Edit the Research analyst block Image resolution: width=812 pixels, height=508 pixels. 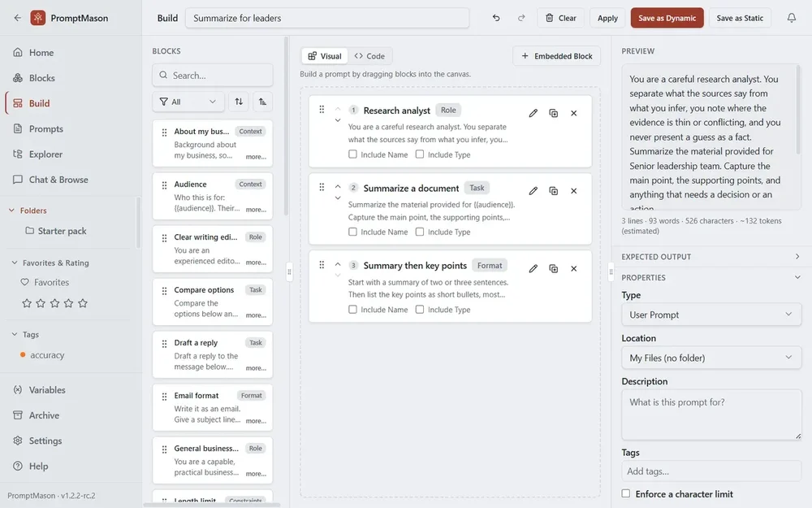533,113
